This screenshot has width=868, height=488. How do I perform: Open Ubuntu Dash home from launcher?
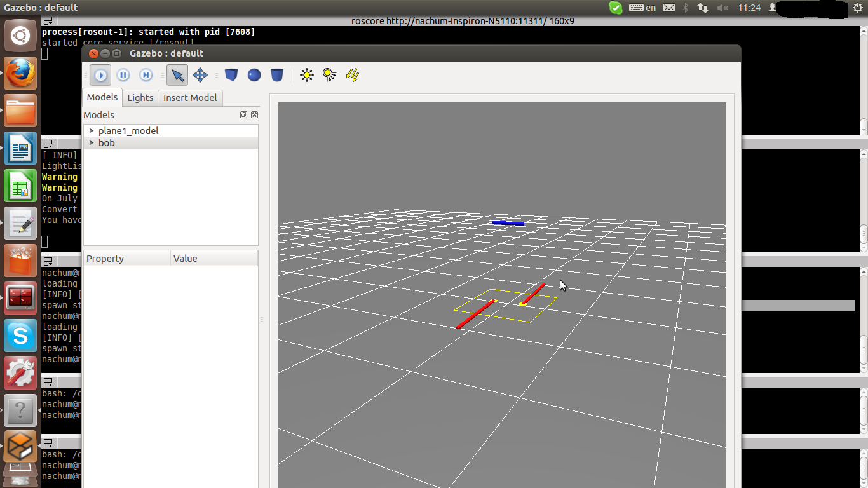pyautogui.click(x=20, y=36)
